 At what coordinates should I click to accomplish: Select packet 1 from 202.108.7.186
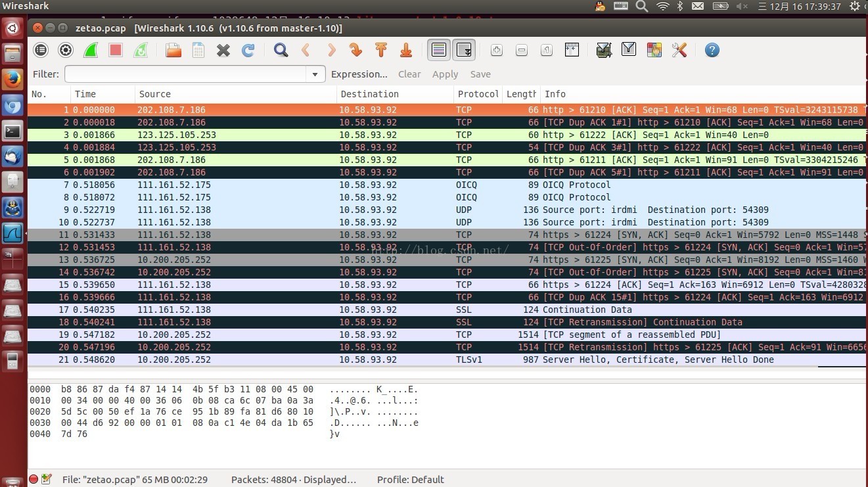pyautogui.click(x=447, y=110)
